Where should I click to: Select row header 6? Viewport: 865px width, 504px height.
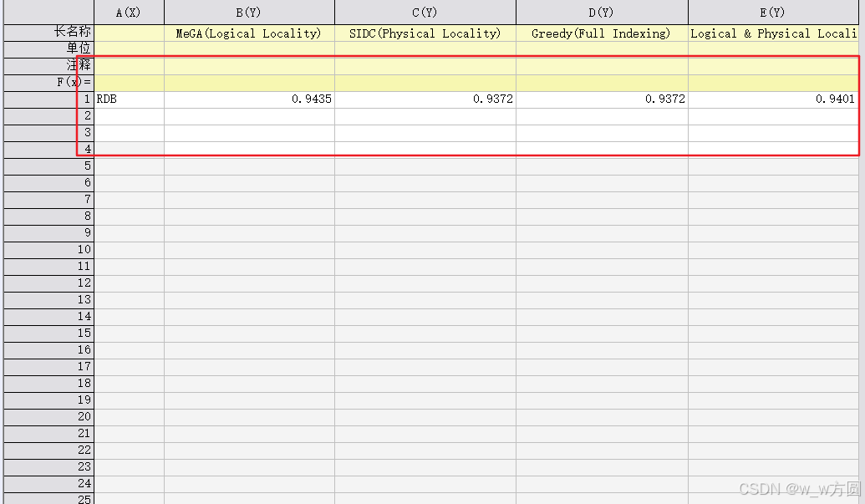point(48,182)
